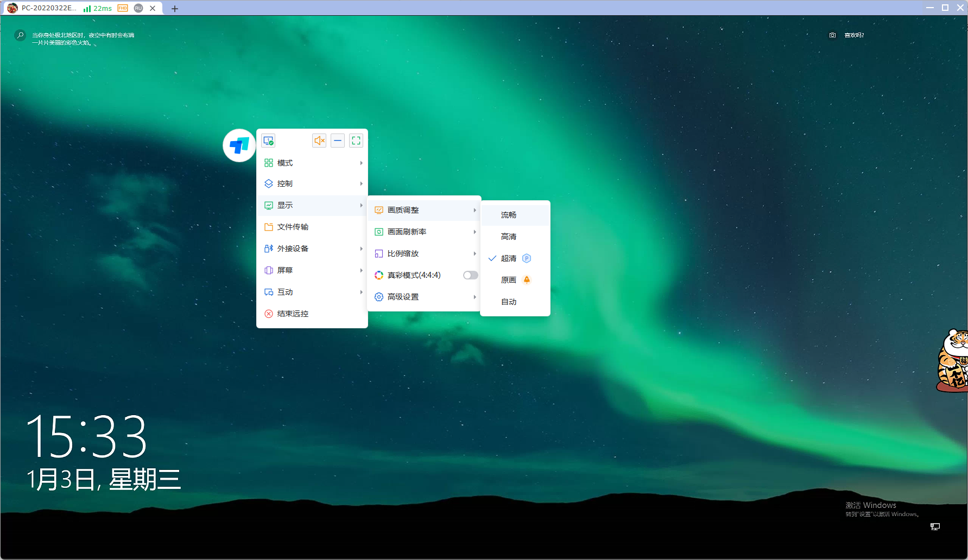Image resolution: width=968 pixels, height=560 pixels.
Task: Expand the 控制 submenu arrow
Action: (x=361, y=183)
